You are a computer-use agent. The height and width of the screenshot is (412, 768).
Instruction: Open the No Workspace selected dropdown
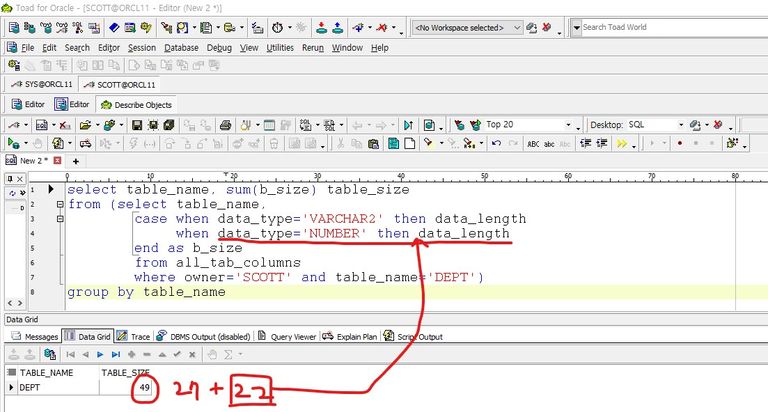[x=517, y=28]
